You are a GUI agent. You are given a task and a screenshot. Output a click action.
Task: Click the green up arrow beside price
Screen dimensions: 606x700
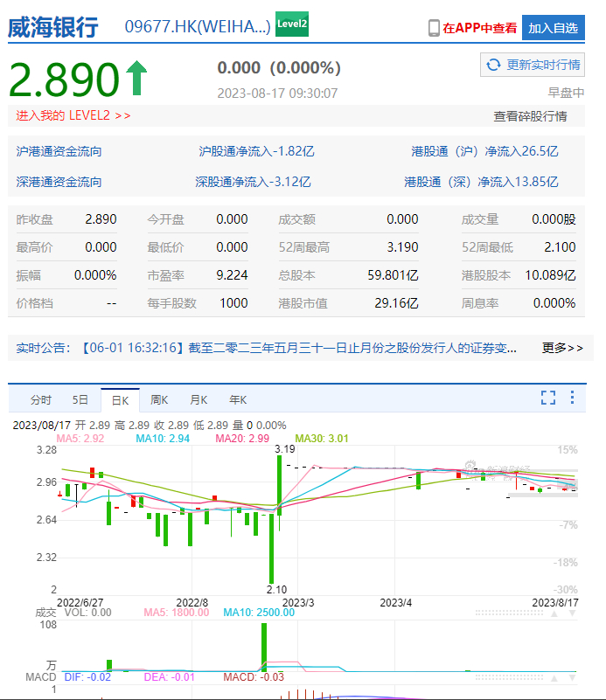pyautogui.click(x=136, y=78)
